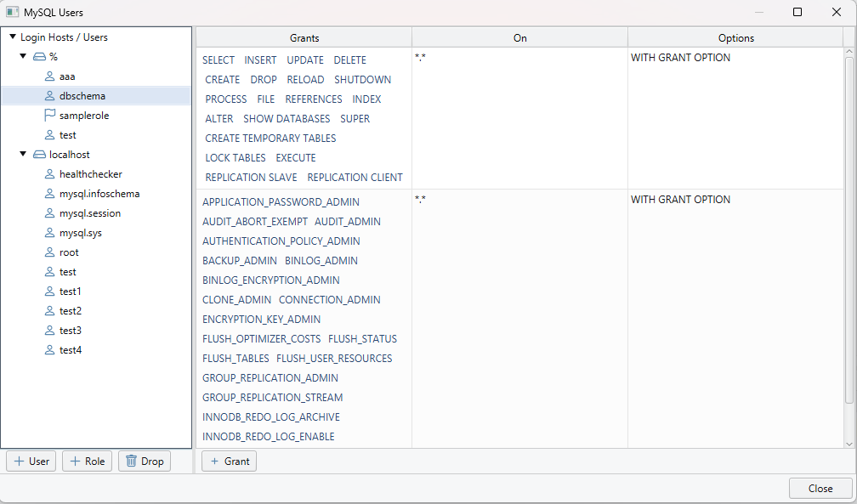This screenshot has height=504, width=857.
Task: Click GROUP_REPLICATION_STREAM grant text
Action: tap(273, 398)
